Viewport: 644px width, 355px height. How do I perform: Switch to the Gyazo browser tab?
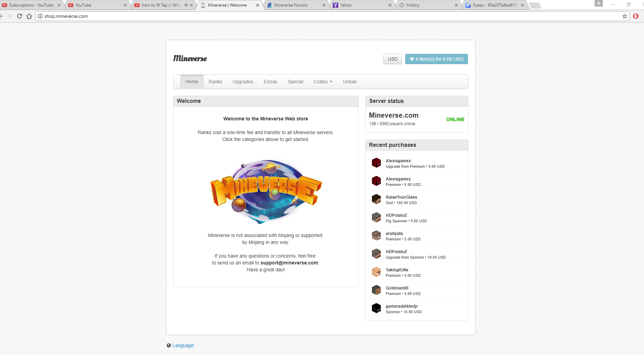point(494,5)
